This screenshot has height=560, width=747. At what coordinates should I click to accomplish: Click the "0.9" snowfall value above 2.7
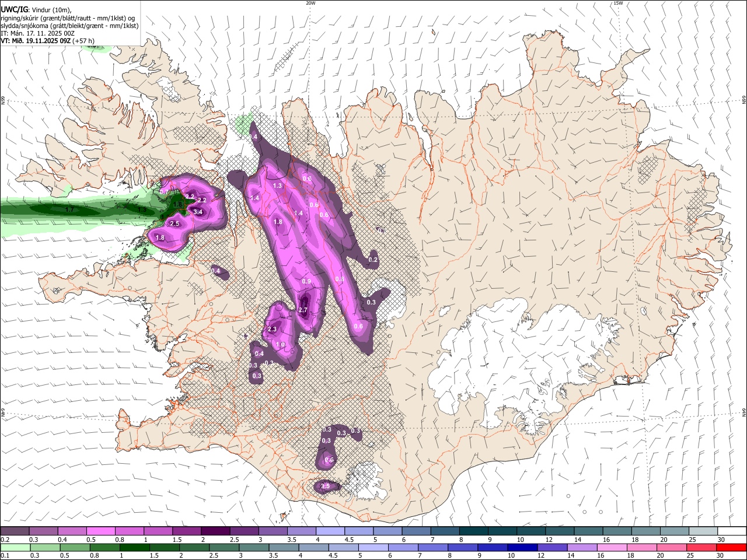point(306,282)
